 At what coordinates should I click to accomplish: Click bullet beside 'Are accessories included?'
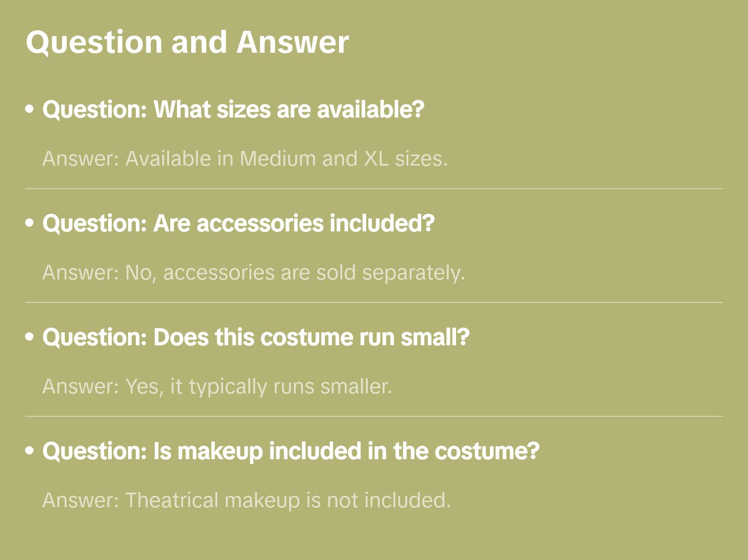pos(30,223)
